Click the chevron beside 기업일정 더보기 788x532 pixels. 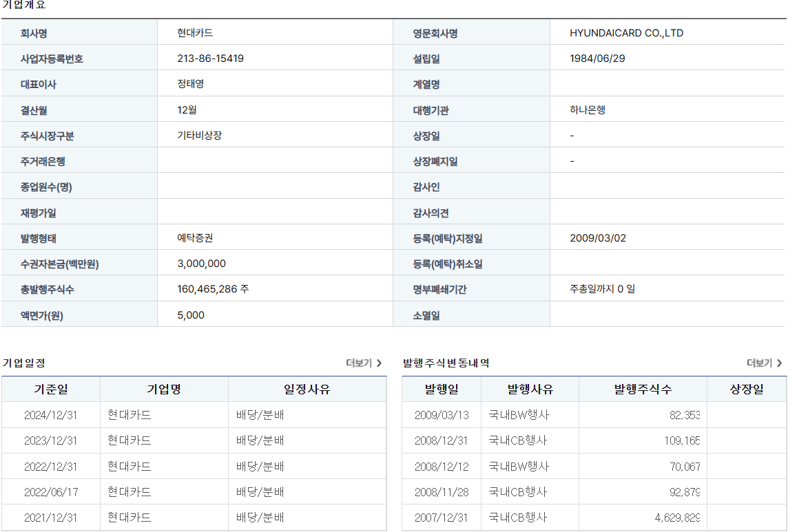coord(380,363)
